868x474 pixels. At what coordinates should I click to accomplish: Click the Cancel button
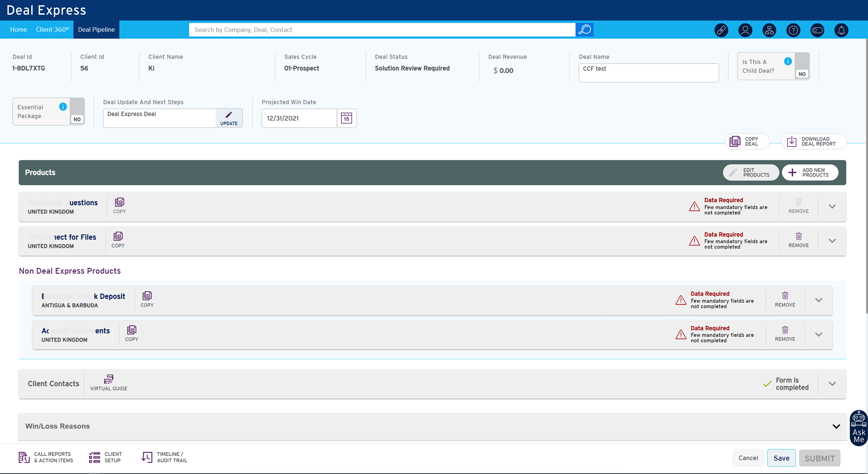tap(748, 457)
